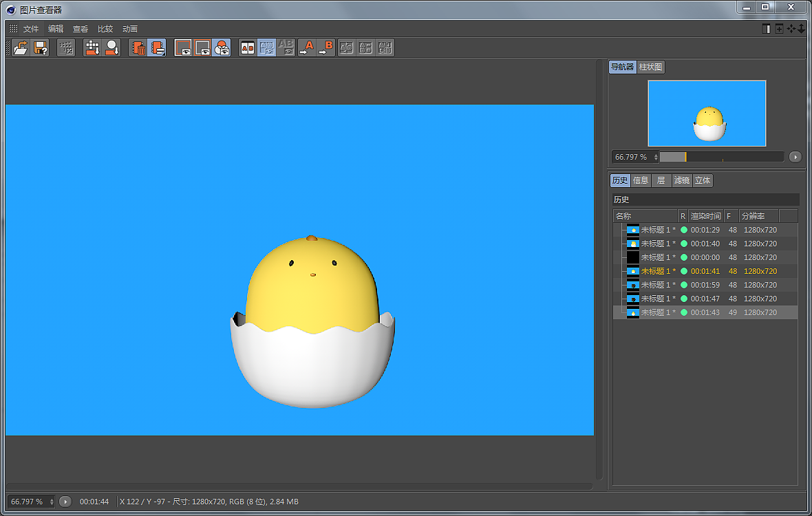Image resolution: width=812 pixels, height=516 pixels.
Task: Enable AB compare split icon
Action: coord(248,47)
